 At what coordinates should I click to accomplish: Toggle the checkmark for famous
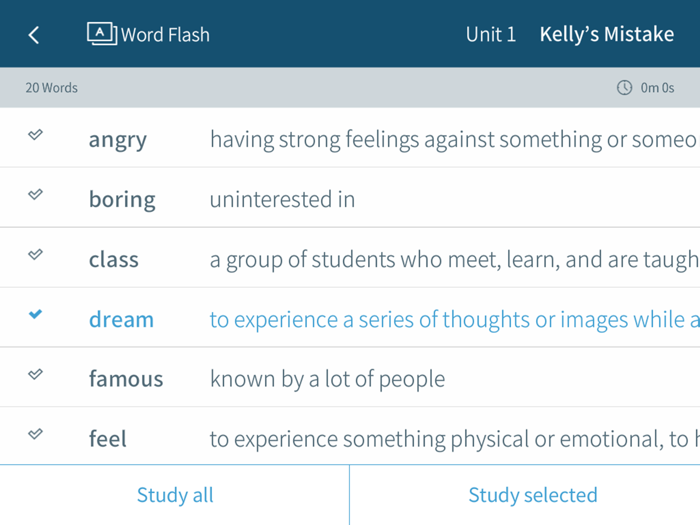click(x=35, y=375)
